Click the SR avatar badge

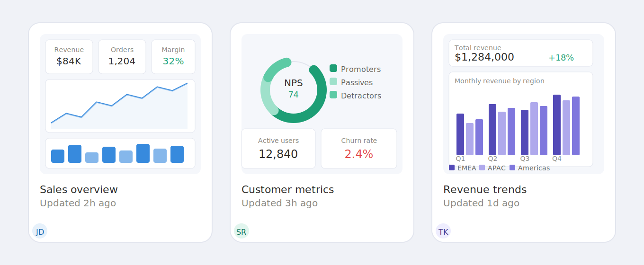241,231
